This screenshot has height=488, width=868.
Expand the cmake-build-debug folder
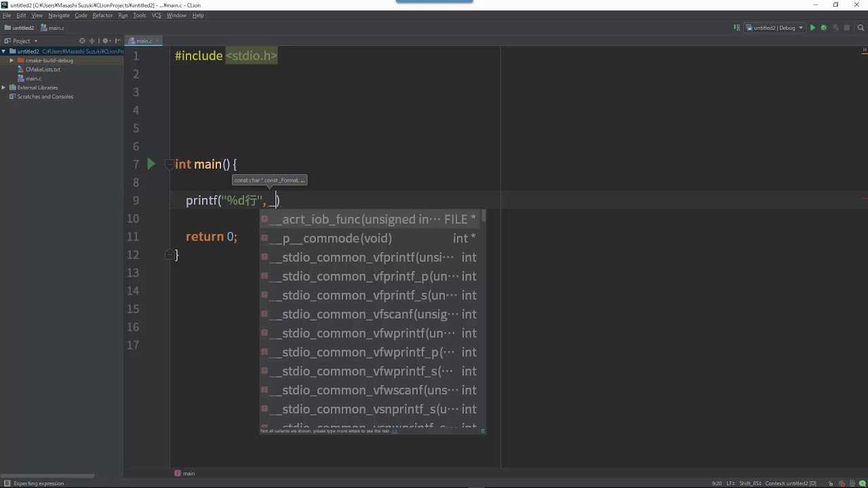tap(12, 60)
